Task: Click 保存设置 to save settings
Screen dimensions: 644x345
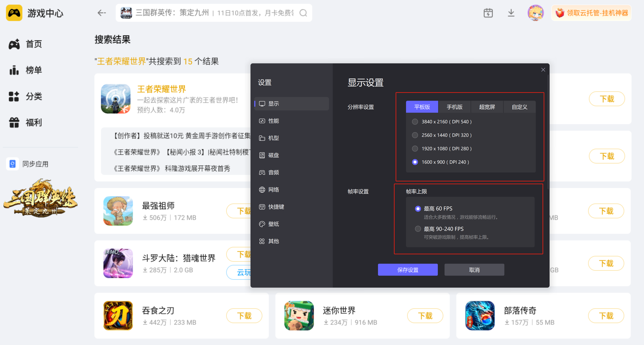Action: click(408, 270)
